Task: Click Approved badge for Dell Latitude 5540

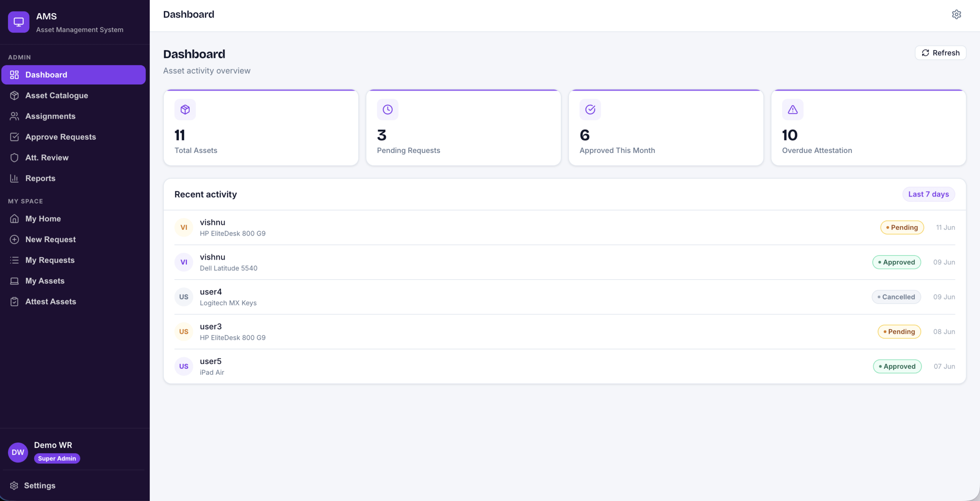Action: pyautogui.click(x=897, y=262)
